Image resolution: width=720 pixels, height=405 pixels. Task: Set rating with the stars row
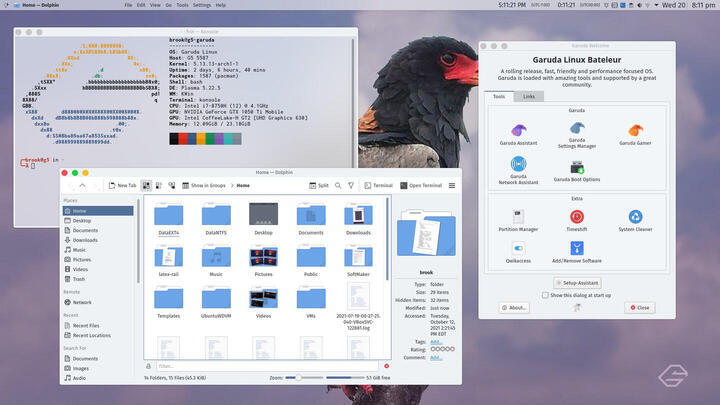point(442,349)
